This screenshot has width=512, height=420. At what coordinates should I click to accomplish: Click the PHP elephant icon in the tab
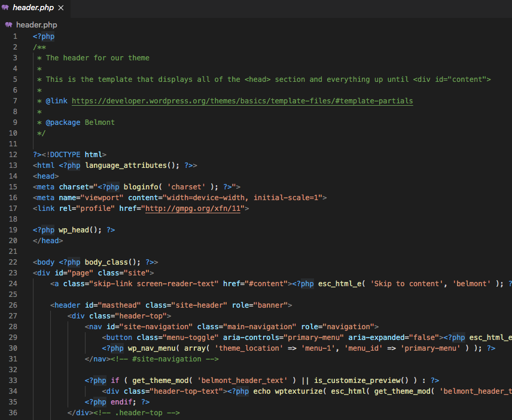(x=6, y=8)
